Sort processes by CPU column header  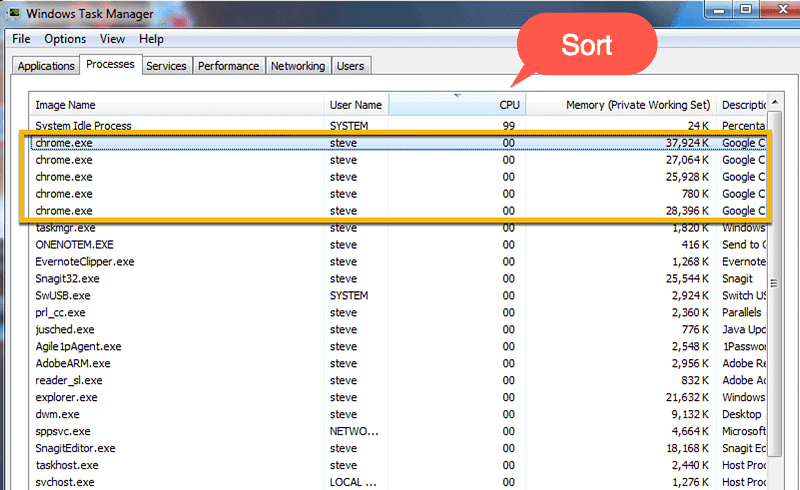(457, 105)
